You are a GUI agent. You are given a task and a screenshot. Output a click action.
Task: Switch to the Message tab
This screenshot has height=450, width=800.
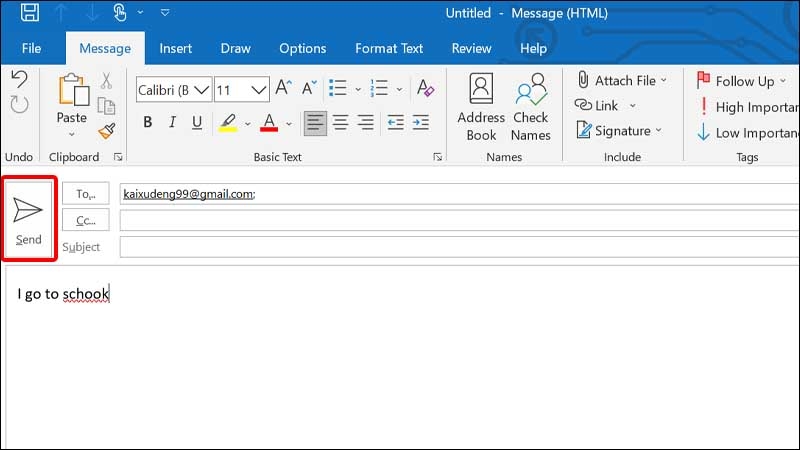[x=105, y=48]
